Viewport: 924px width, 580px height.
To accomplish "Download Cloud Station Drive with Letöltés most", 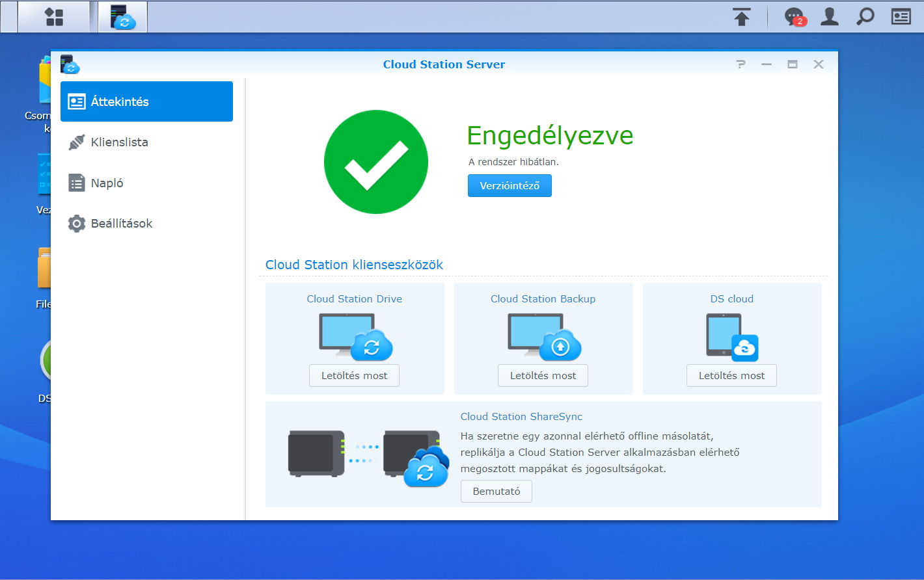I will point(354,376).
